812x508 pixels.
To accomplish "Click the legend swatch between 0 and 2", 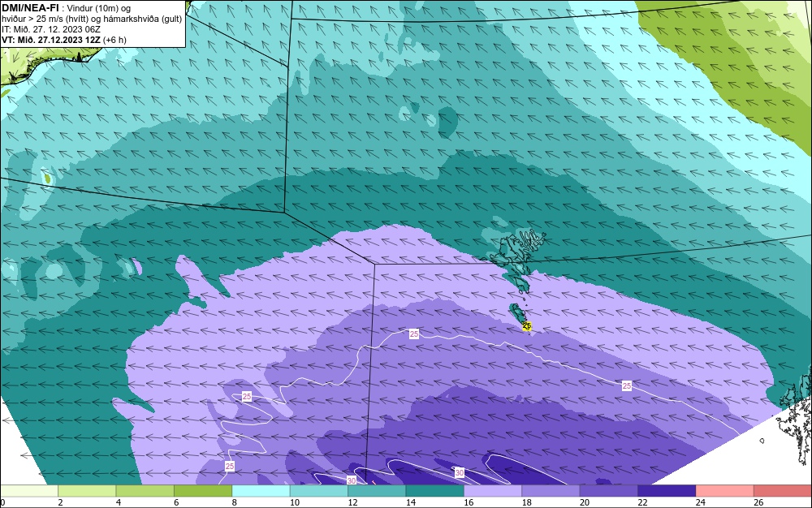I will (29, 491).
